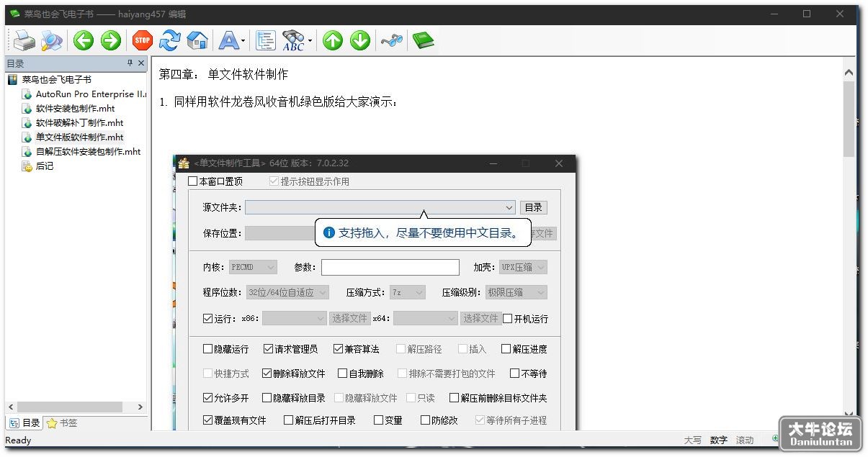Enable the 隐藏运行 checkbox
Image resolution: width=868 pixels, height=457 pixels.
[x=207, y=349]
